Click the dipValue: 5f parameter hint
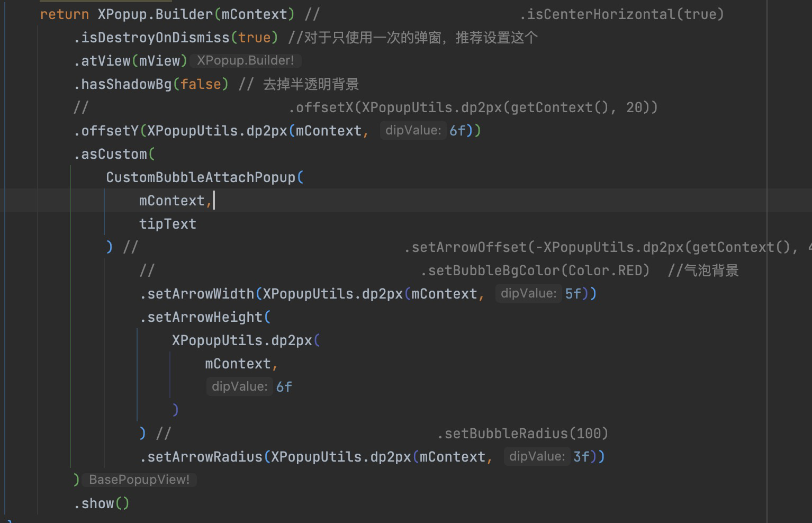The height and width of the screenshot is (523, 812). [x=529, y=293]
